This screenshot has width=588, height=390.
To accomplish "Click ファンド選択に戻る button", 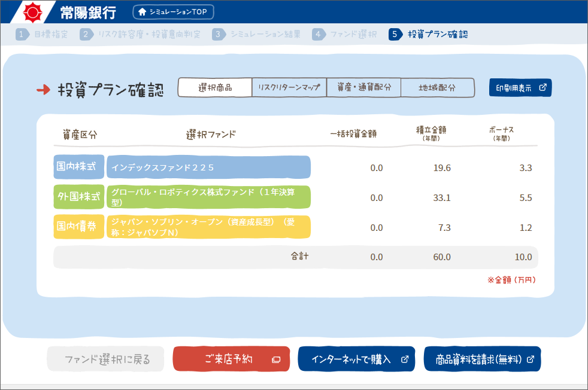I will coord(105,359).
